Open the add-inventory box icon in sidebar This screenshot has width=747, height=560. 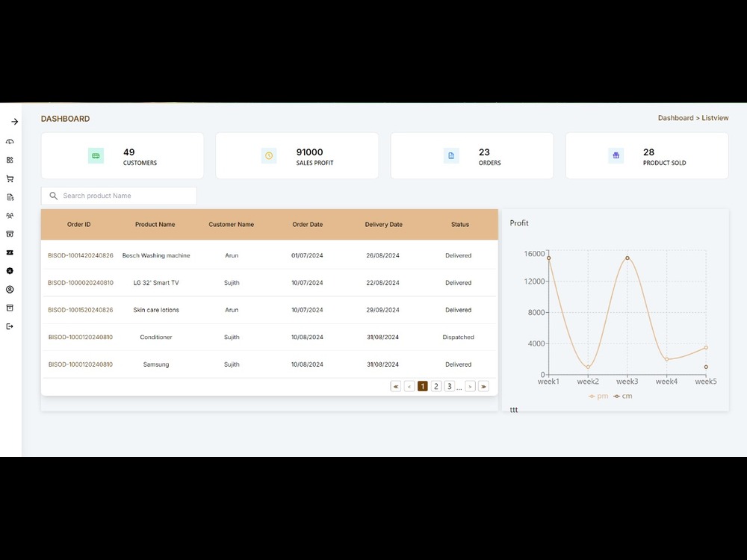click(10, 234)
